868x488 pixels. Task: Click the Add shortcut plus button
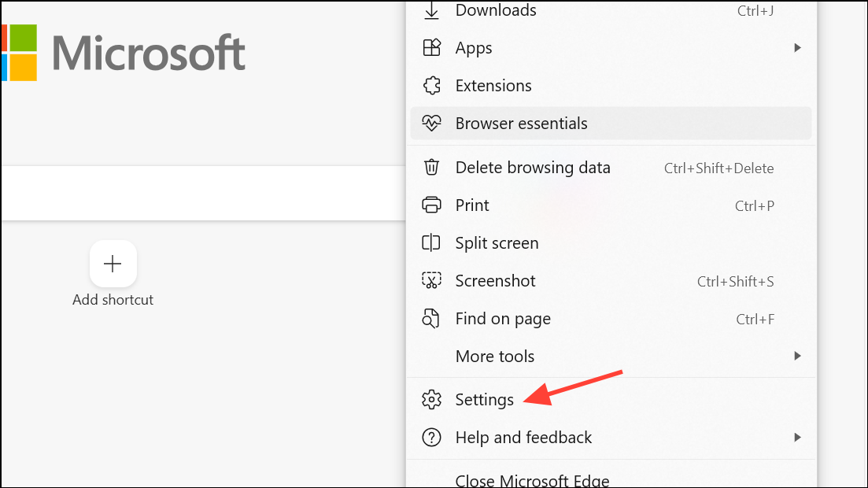(113, 264)
